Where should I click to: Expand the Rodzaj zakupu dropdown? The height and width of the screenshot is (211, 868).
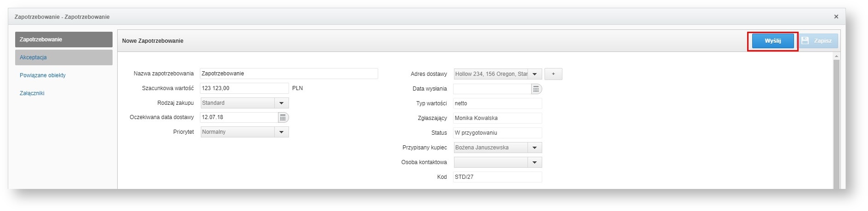(x=281, y=103)
